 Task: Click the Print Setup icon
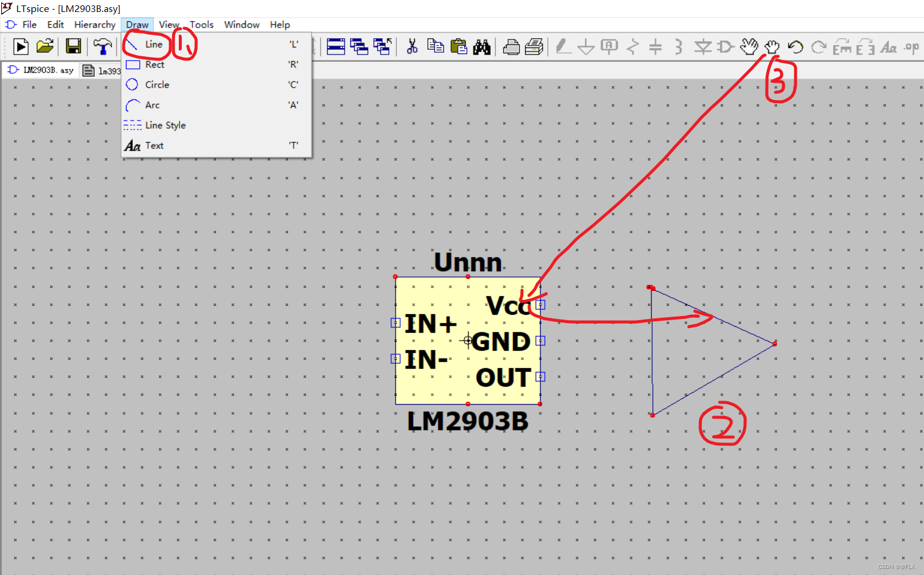[x=511, y=47]
